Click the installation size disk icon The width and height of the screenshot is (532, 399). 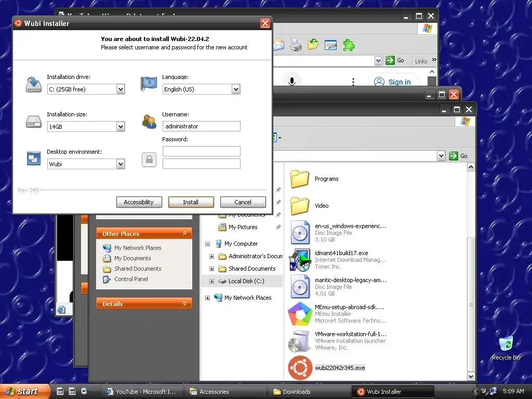pos(34,122)
